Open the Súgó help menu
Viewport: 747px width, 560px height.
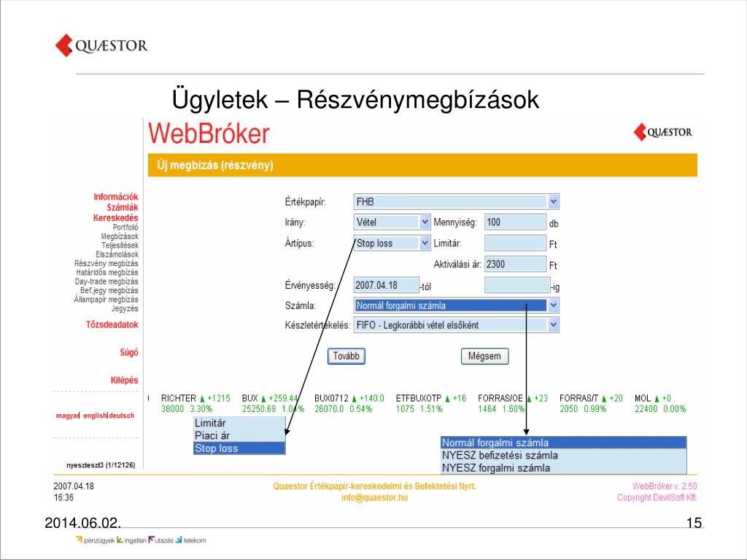[x=128, y=352]
